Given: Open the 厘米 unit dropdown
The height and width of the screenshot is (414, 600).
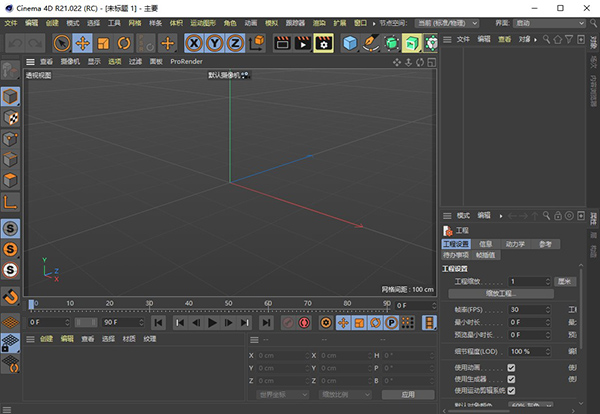Looking at the screenshot, I should 565,282.
